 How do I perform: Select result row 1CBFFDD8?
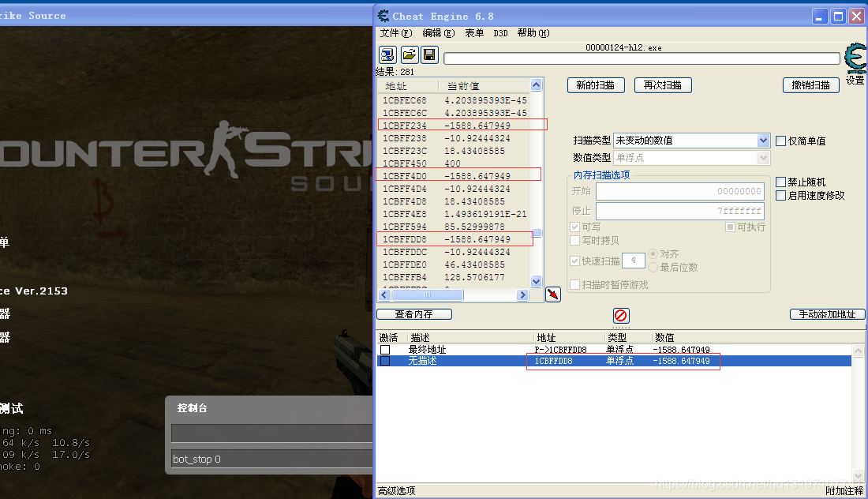click(x=454, y=239)
